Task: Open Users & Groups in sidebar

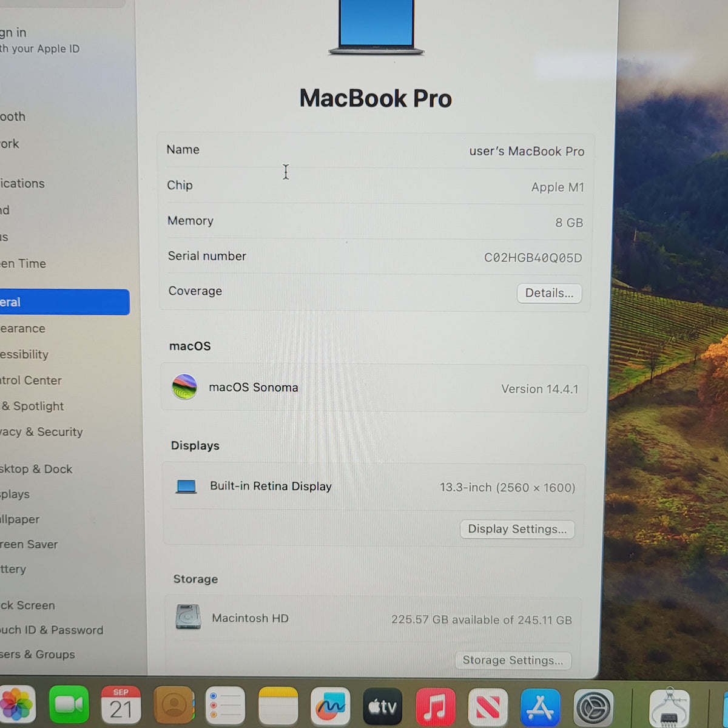Action: tap(38, 655)
